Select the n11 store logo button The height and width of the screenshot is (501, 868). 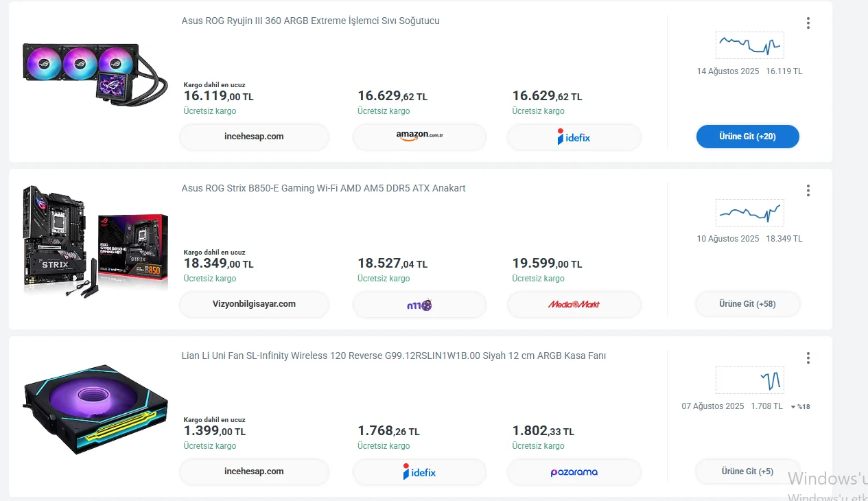(x=419, y=304)
